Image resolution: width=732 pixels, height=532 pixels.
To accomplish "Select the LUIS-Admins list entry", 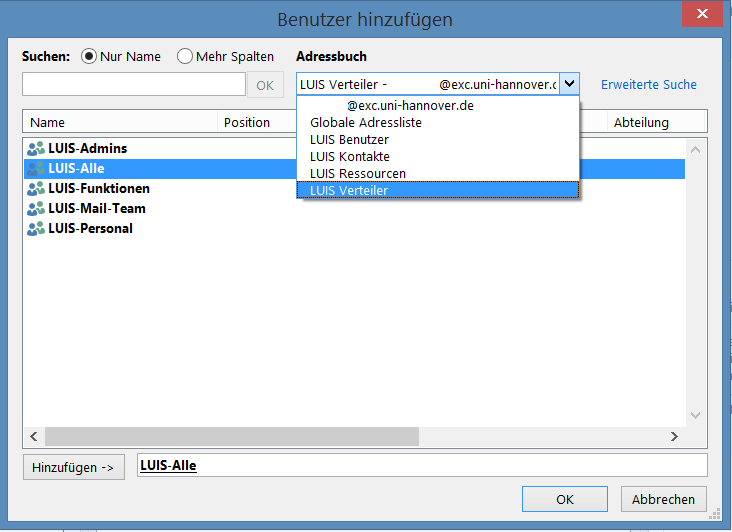I will (x=354, y=148).
